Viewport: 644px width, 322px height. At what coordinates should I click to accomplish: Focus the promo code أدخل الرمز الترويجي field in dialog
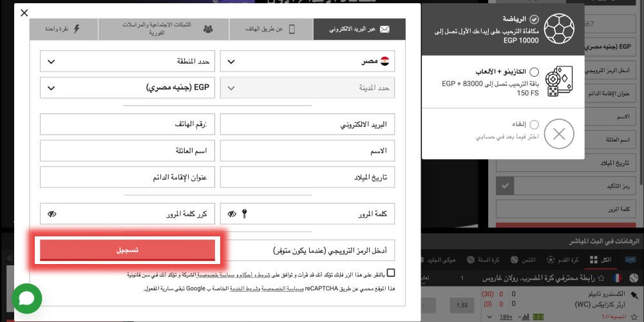click(307, 250)
